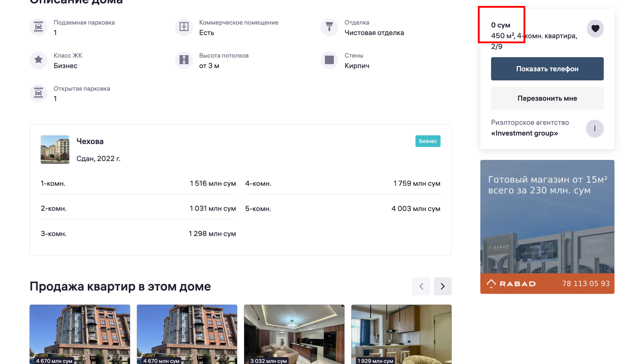Screen dimensions: 644x364
Task: Click the underground parking car icon
Action: 38,27
